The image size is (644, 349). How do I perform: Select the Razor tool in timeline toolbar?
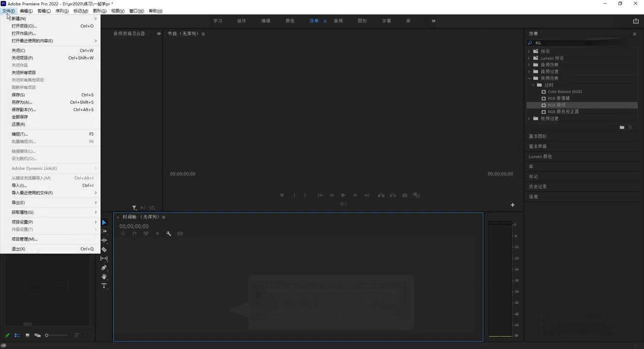point(104,250)
